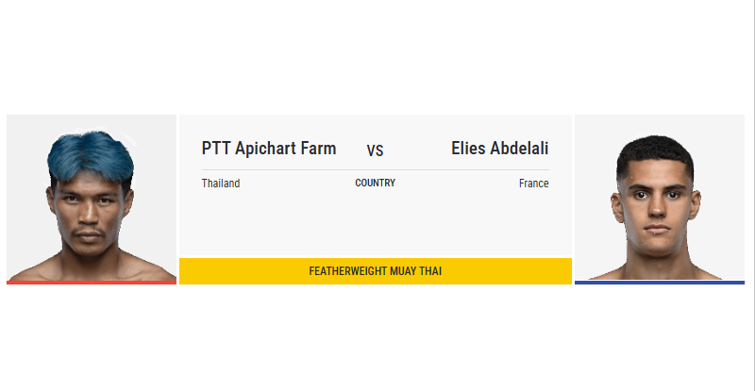Click the Featherweight Muay Thai yellow banner
This screenshot has width=755, height=391.
click(376, 271)
